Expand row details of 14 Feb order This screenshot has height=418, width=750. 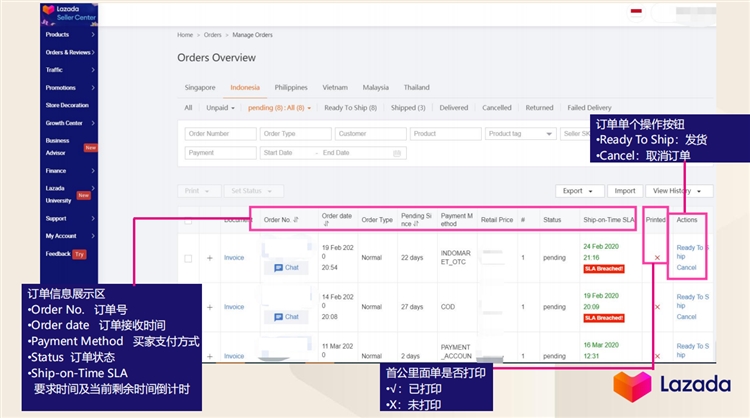(x=210, y=308)
